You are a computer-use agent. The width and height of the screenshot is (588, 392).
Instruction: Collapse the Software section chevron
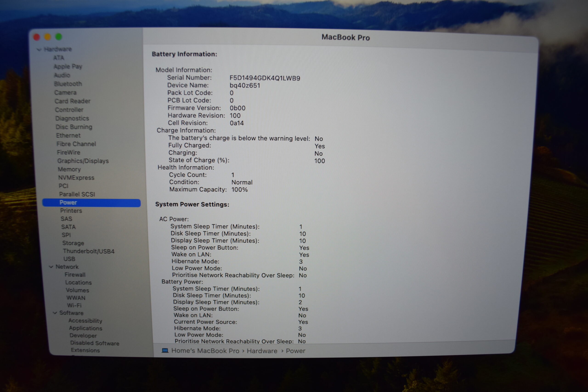tap(55, 313)
